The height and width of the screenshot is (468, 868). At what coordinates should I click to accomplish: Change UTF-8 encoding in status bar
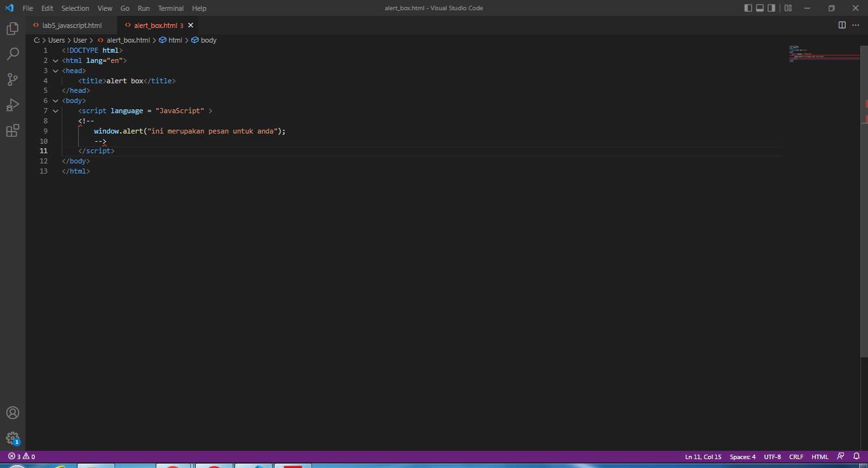(772, 456)
